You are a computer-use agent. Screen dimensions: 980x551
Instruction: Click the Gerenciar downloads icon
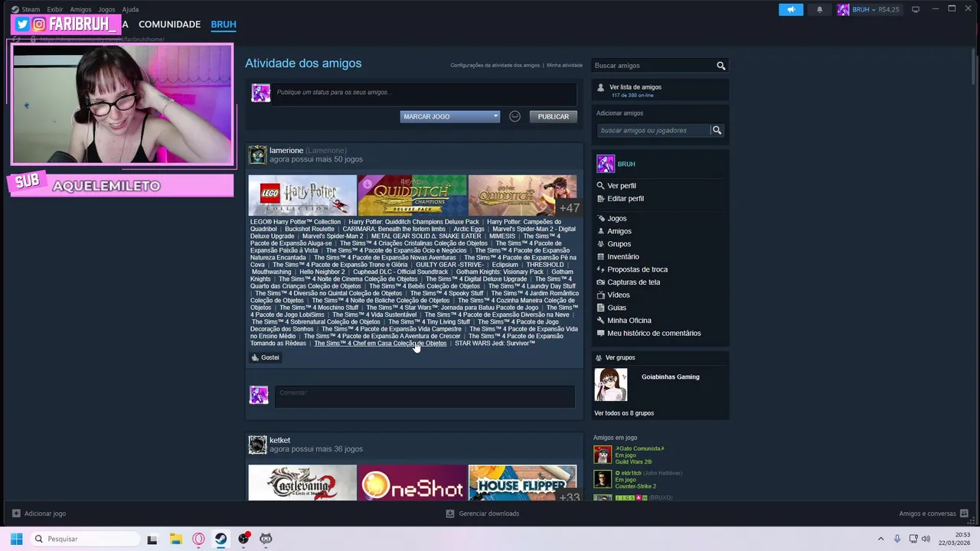450,514
